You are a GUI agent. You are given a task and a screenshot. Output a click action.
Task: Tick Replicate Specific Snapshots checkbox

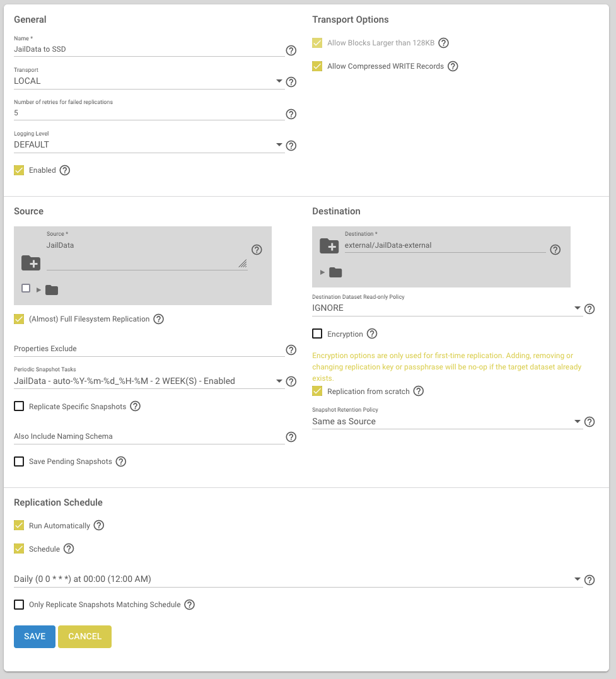[19, 406]
